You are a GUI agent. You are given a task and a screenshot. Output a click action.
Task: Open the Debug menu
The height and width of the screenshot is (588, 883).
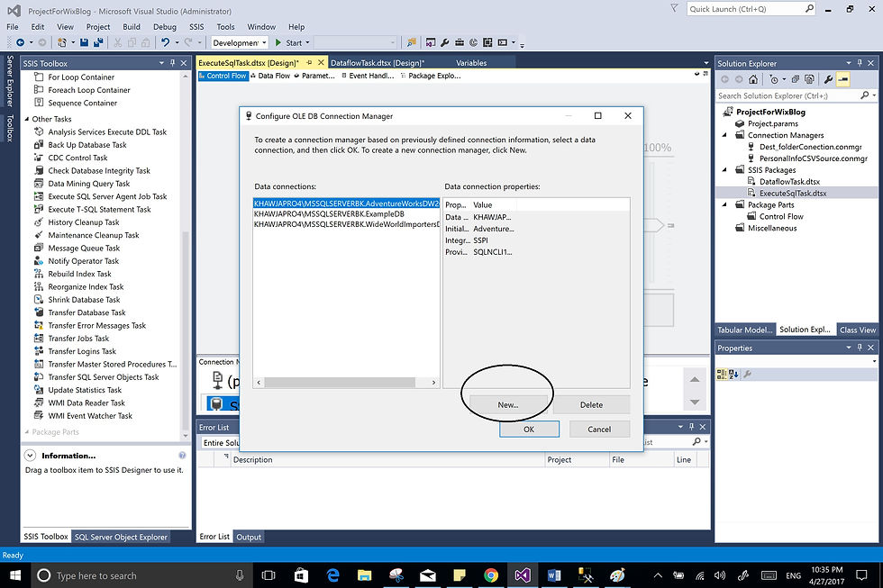(x=164, y=26)
